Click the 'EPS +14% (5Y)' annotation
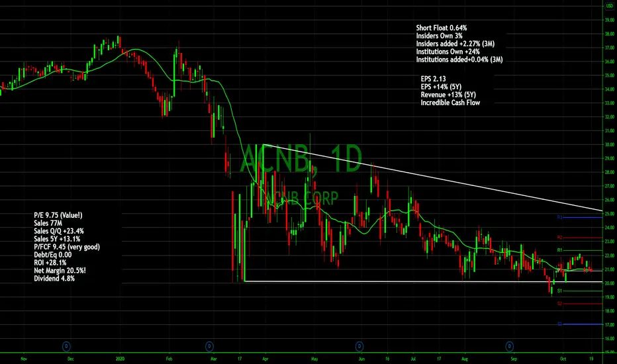This screenshot has height=364, width=617. click(x=441, y=87)
